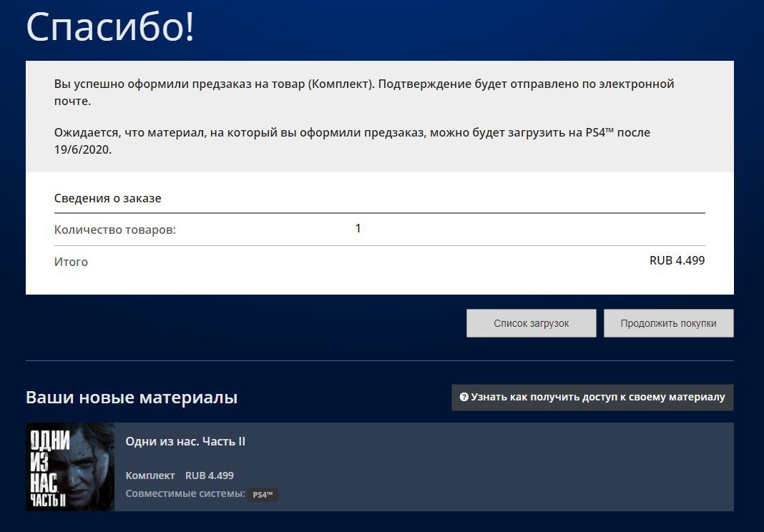
Task: Click 'Продолжить покупки' to continue shopping
Action: pos(668,323)
